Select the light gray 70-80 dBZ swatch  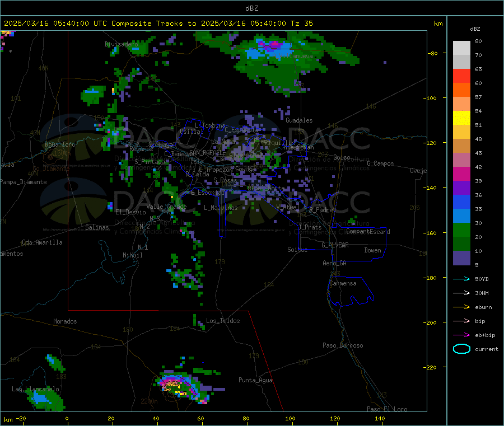tap(461, 48)
